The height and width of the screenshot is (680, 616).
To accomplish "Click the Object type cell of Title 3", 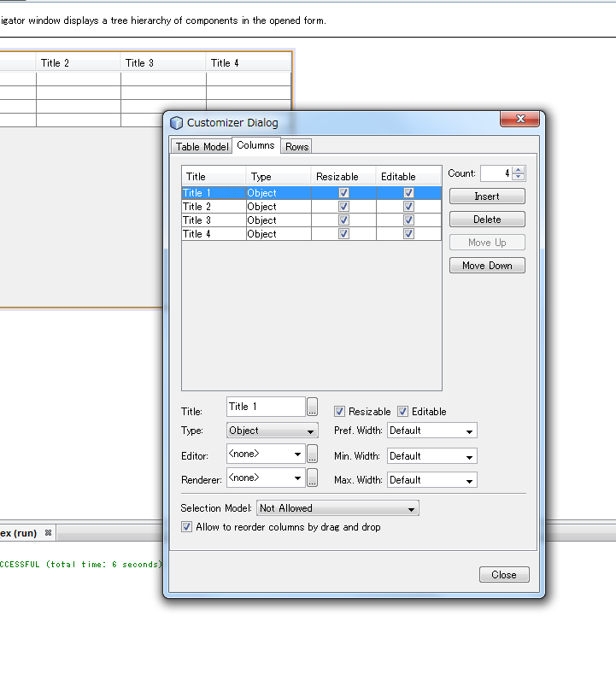I will point(279,220).
